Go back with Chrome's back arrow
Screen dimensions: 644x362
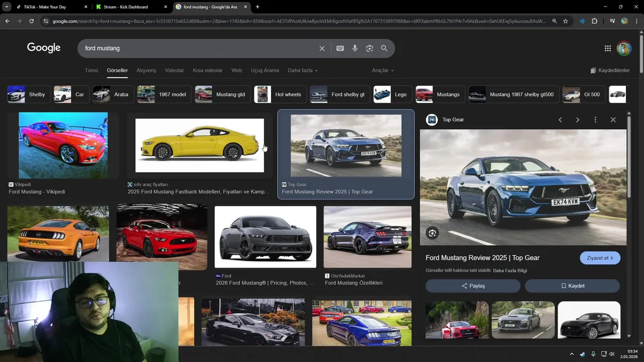click(x=8, y=21)
